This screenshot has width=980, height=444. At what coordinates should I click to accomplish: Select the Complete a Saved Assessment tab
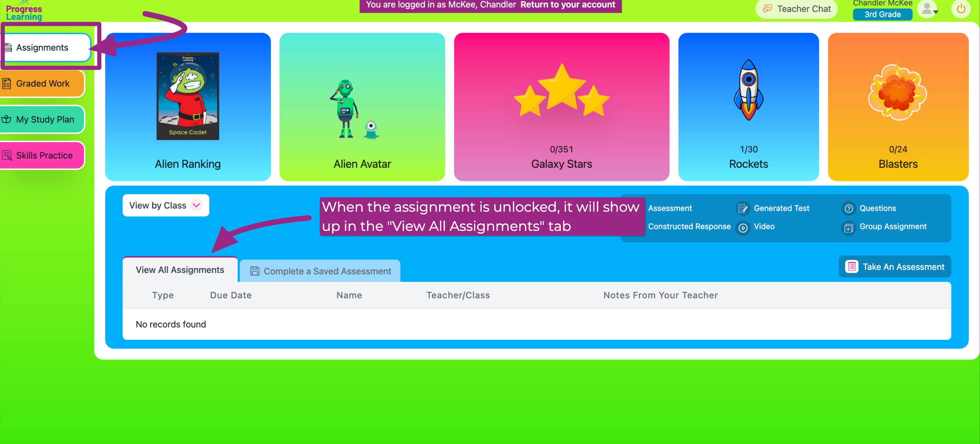click(x=321, y=271)
